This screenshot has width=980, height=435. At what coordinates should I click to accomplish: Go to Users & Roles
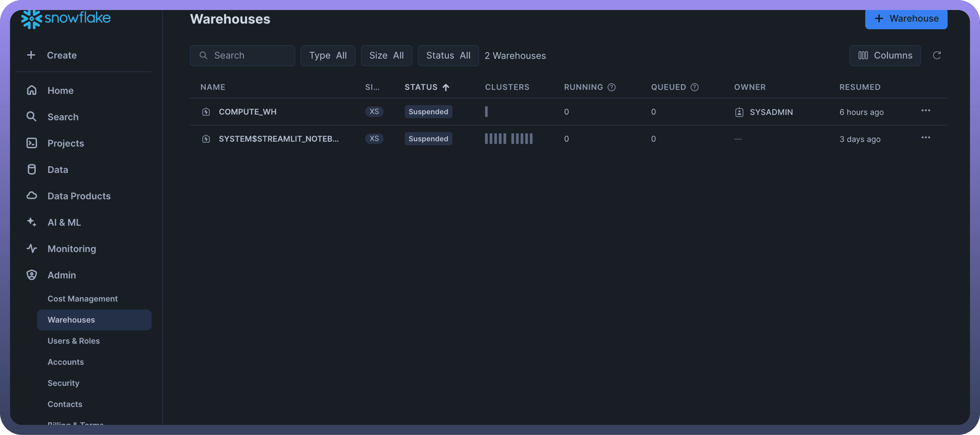73,341
